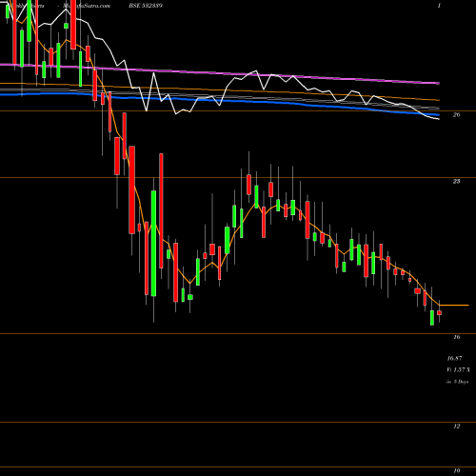
Task: Click the MunafaSutra.com text at top
Action: coord(87,6)
